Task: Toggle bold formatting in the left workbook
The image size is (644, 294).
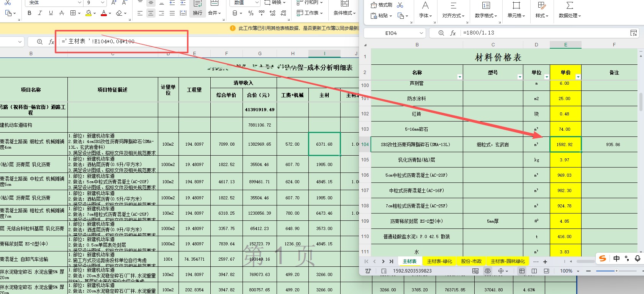Action: 29,13
